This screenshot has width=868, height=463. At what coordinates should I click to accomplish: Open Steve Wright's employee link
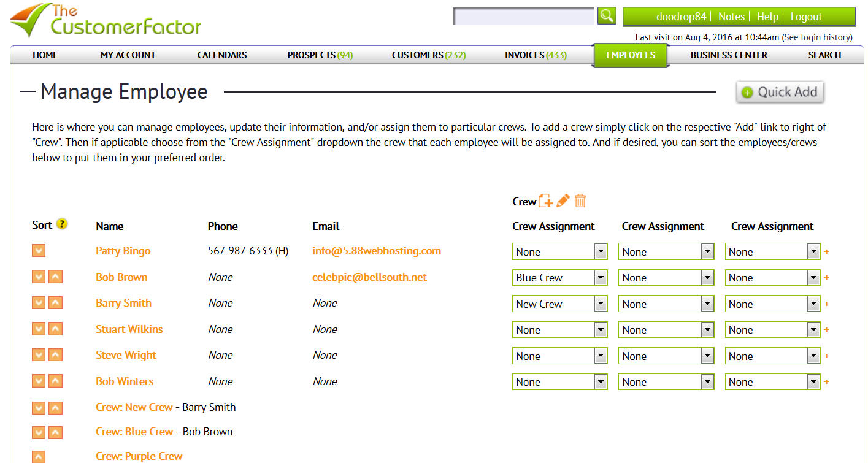(x=126, y=355)
